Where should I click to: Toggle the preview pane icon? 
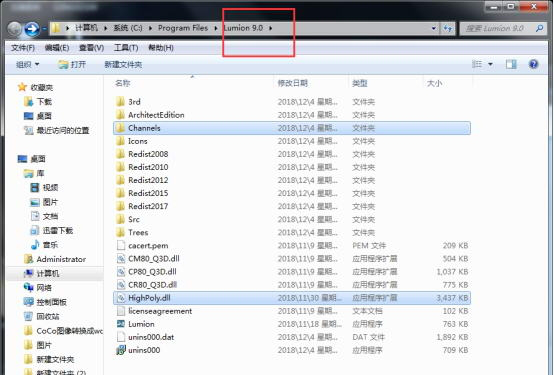click(511, 64)
